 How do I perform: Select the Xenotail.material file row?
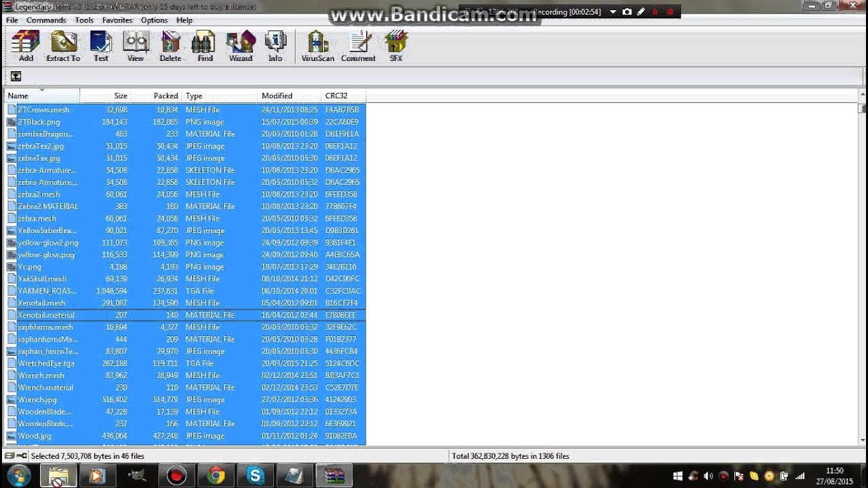click(x=185, y=315)
